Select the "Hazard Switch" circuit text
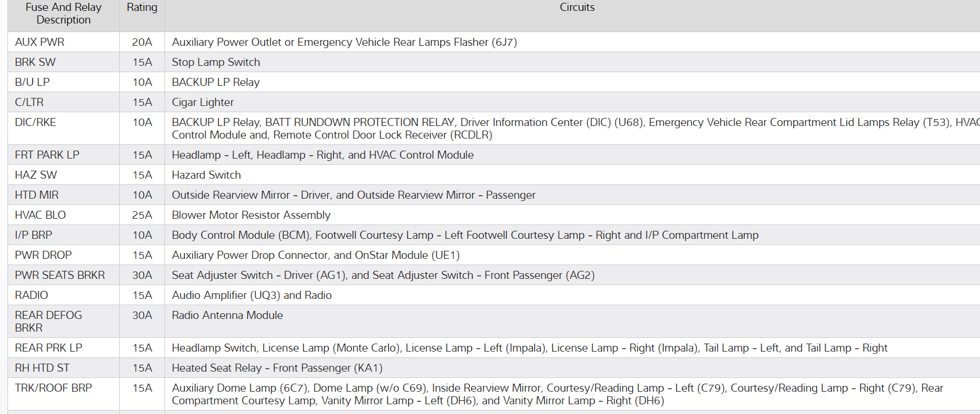The width and height of the screenshot is (980, 414). tap(206, 175)
